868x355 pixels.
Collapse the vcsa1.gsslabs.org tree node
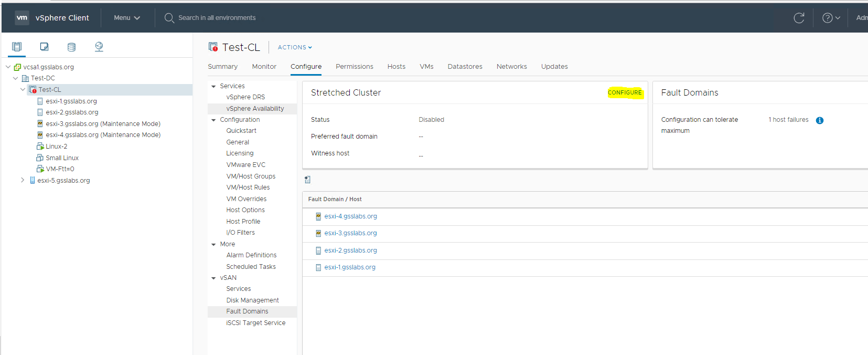[x=8, y=67]
